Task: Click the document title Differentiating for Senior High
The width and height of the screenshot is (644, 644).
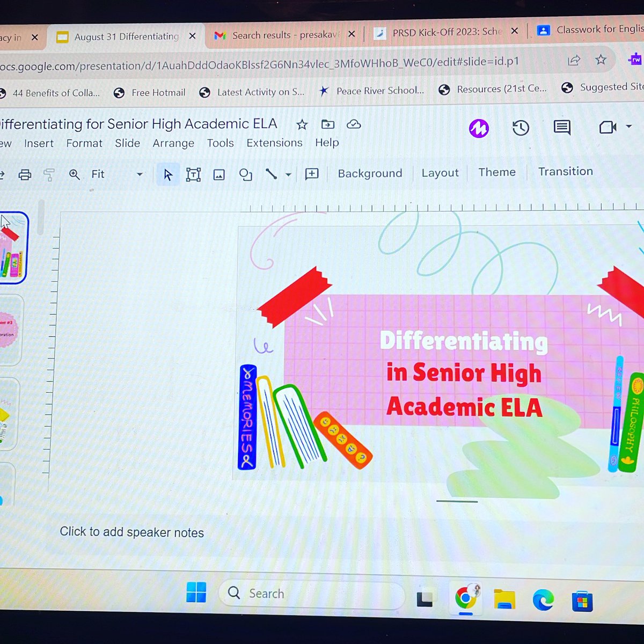Action: point(138,124)
